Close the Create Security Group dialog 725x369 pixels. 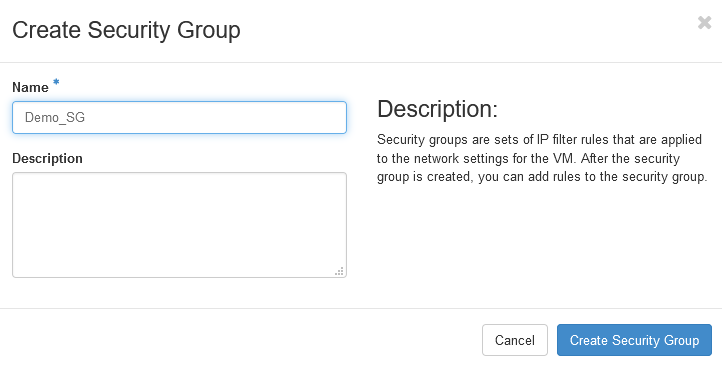click(704, 23)
